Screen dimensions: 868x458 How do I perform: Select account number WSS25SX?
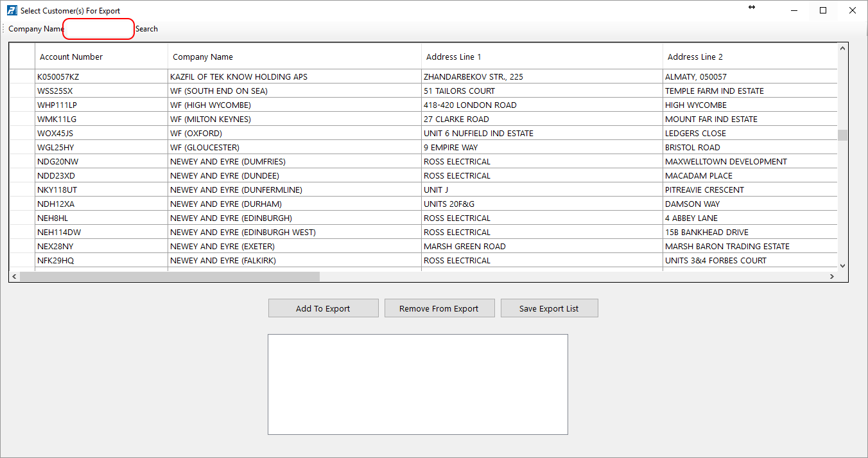(101, 91)
